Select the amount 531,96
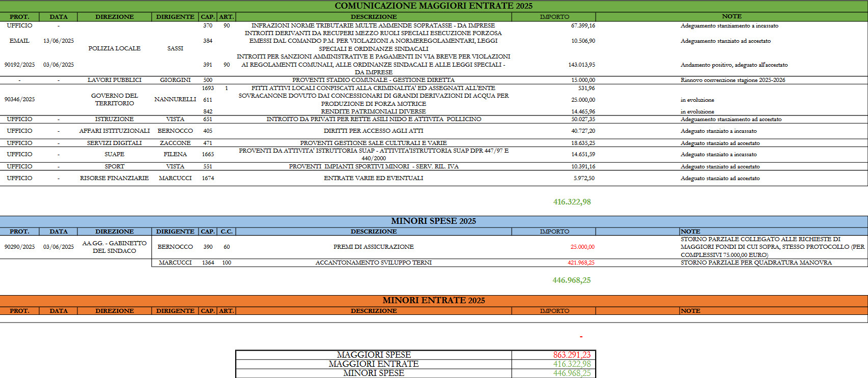Image resolution: width=868 pixels, height=378 pixels. [586, 88]
